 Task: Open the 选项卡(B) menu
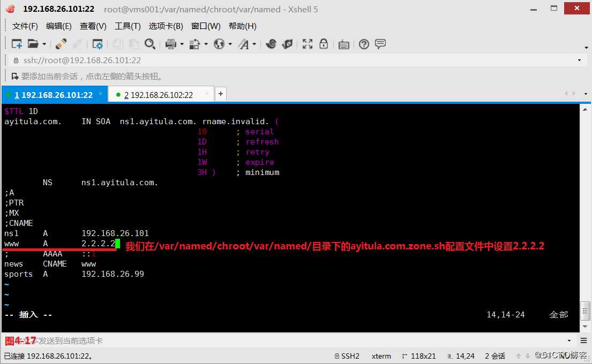click(x=166, y=26)
